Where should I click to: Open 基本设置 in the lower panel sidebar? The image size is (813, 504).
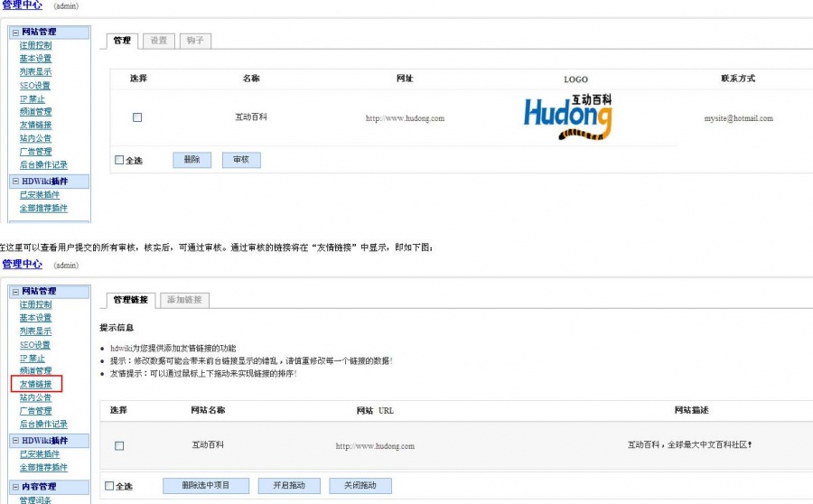36,318
